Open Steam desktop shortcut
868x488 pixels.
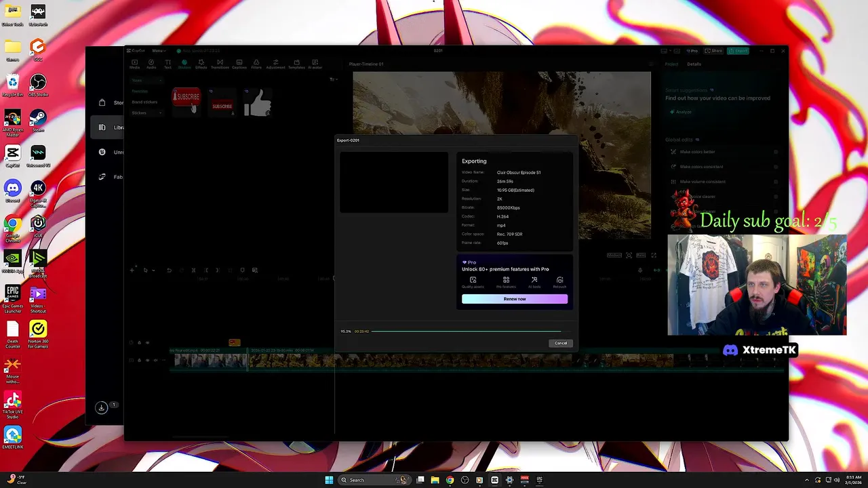pos(38,121)
